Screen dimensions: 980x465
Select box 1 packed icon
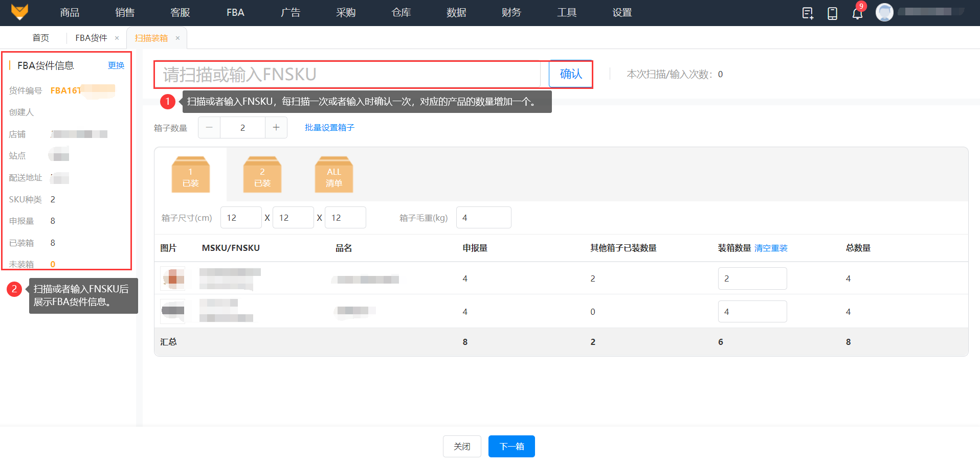[x=190, y=175]
